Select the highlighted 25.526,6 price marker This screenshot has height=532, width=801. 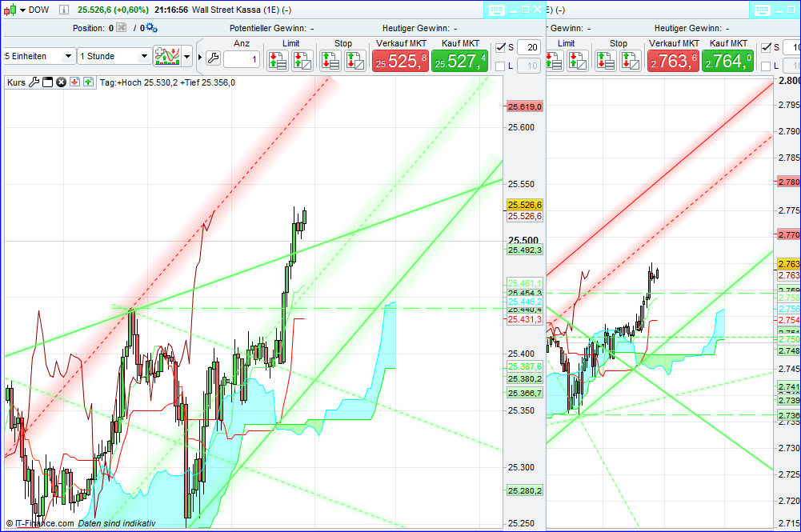click(523, 206)
